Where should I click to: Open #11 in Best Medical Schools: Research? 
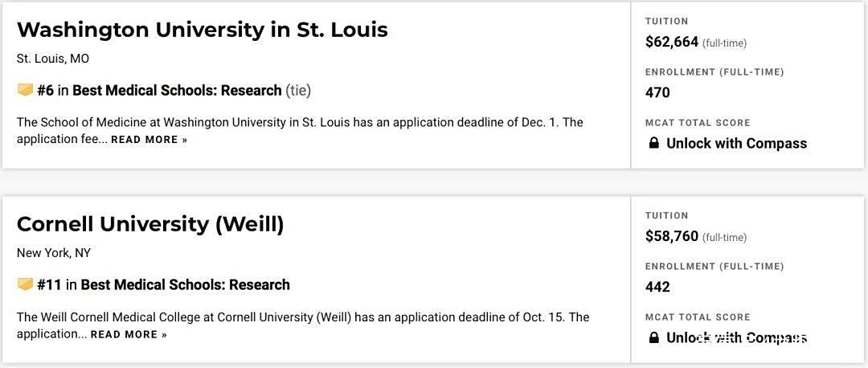(x=163, y=284)
